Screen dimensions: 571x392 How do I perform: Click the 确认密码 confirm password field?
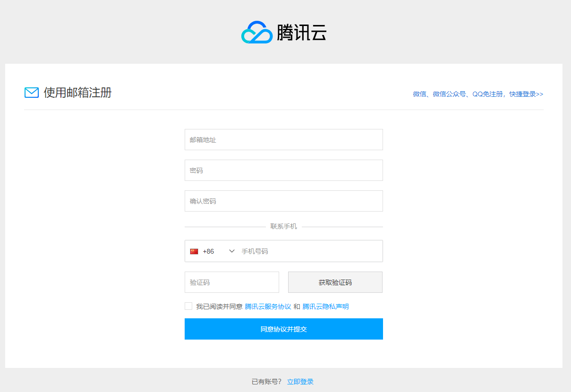[284, 201]
